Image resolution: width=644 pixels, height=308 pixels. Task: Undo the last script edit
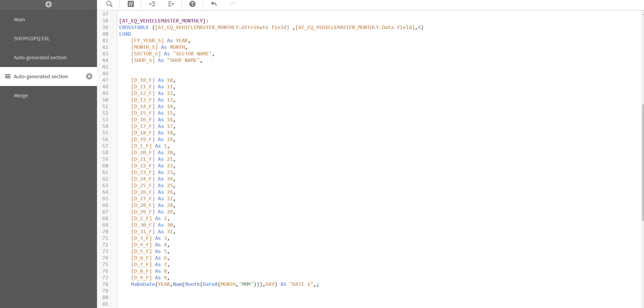214,4
